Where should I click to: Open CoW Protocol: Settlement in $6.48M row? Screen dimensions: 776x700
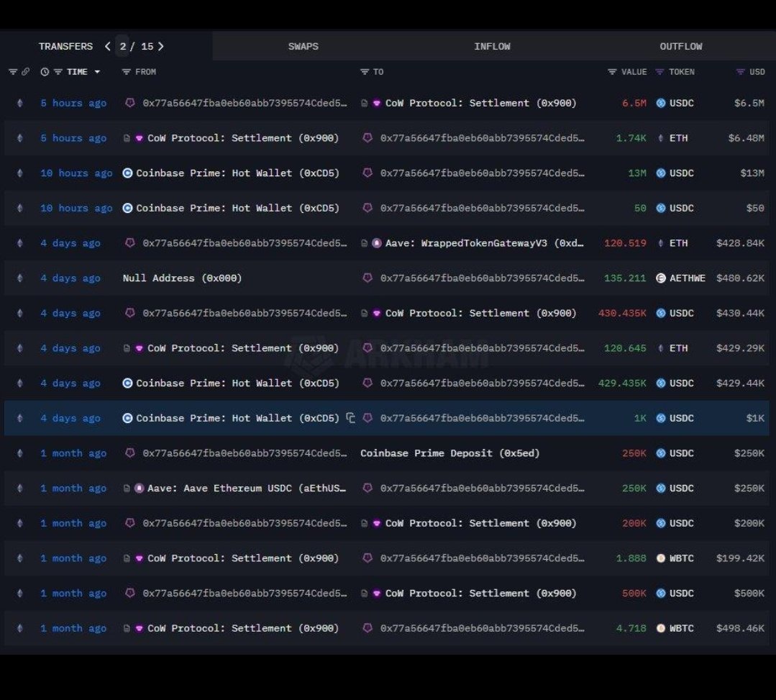coord(243,138)
